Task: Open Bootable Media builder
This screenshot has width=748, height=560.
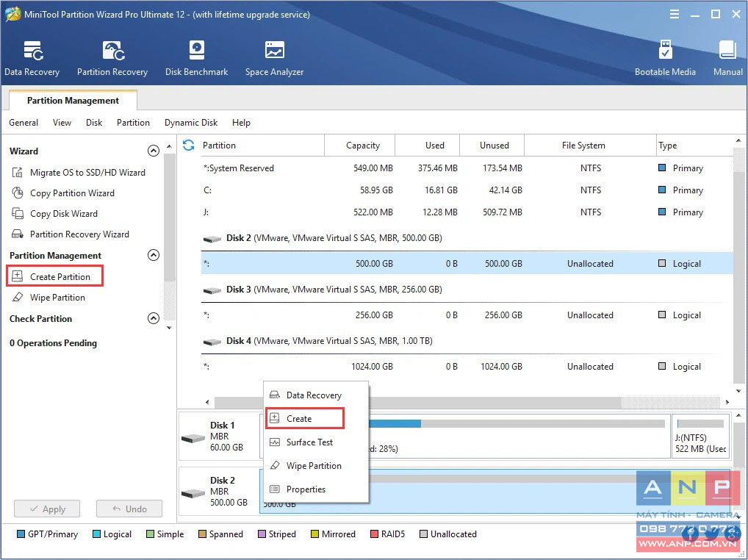Action: [665, 58]
